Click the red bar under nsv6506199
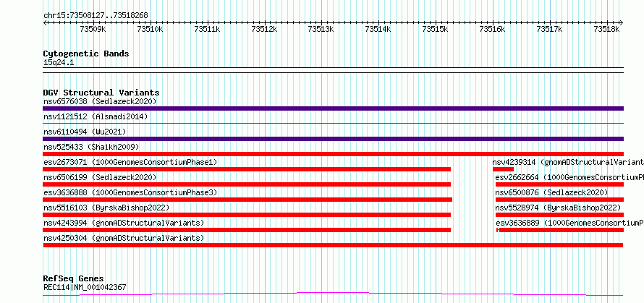 [x=247, y=184]
